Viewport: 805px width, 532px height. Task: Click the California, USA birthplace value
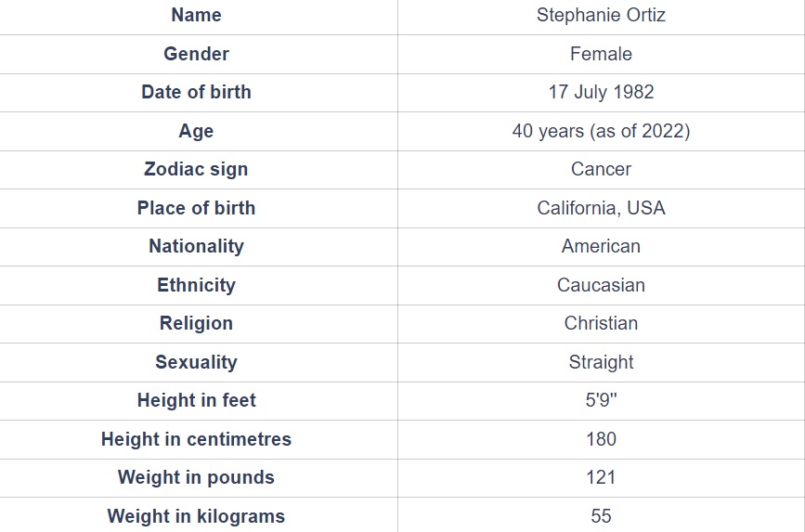point(601,208)
